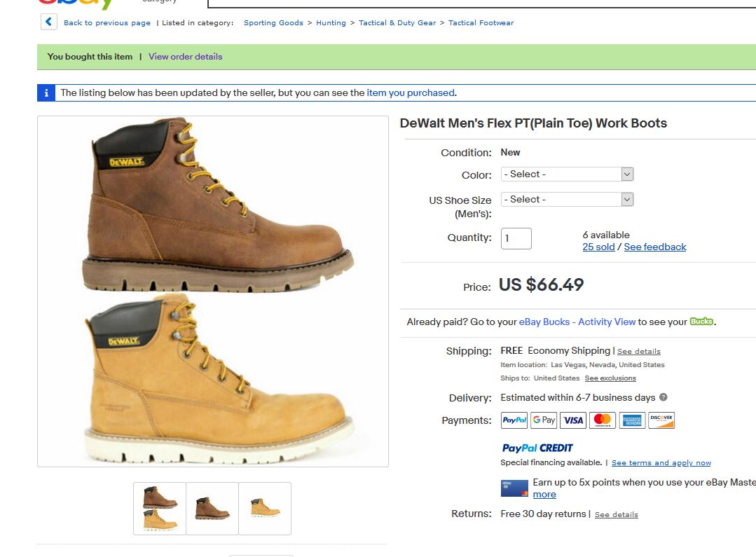Select thumbnail showing both boots

(160, 508)
